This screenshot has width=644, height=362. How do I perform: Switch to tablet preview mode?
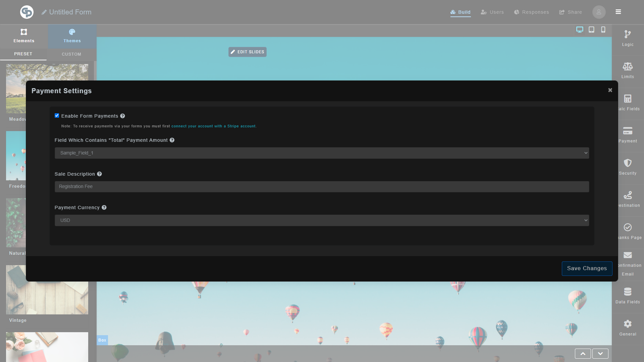(x=591, y=29)
